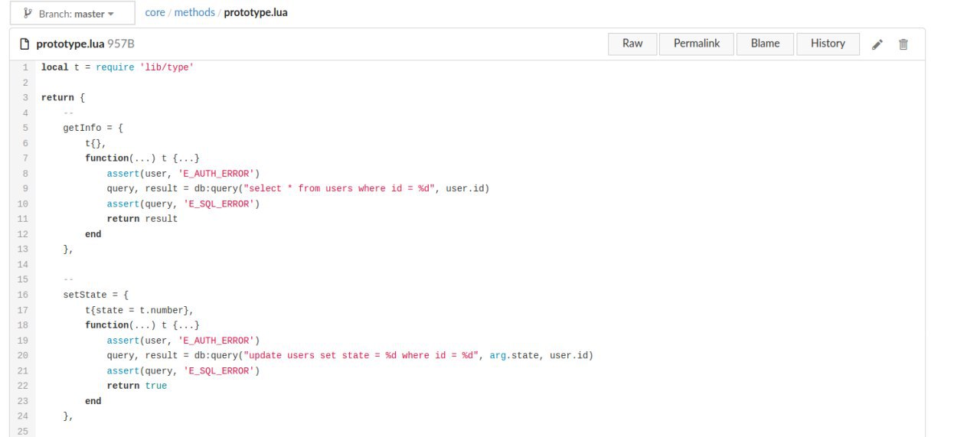
Task: Select line number 20
Action: point(23,355)
